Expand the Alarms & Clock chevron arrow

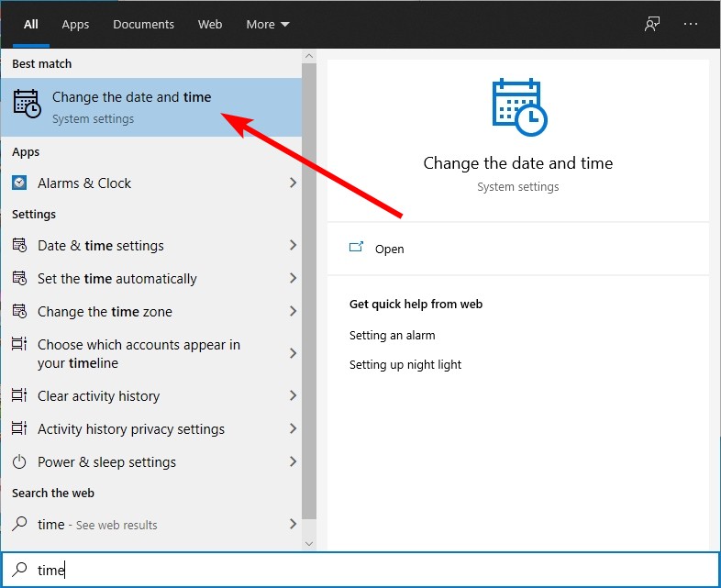293,183
